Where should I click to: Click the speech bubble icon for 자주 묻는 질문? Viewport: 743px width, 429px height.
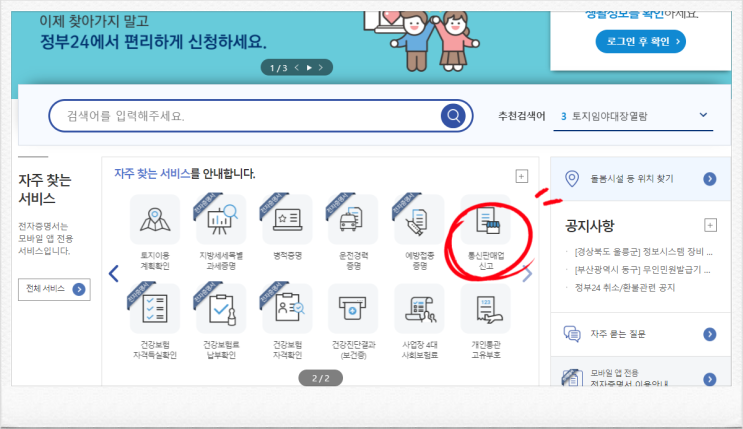pyautogui.click(x=572, y=334)
